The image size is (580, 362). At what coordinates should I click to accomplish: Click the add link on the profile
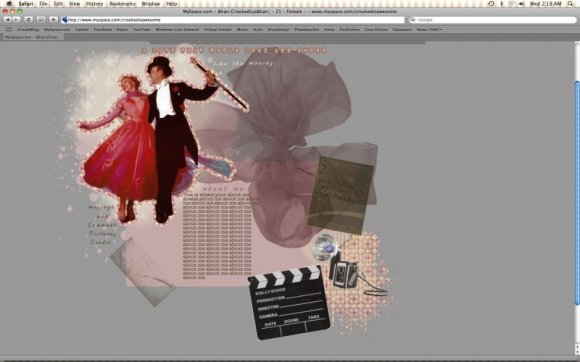pyautogui.click(x=102, y=216)
